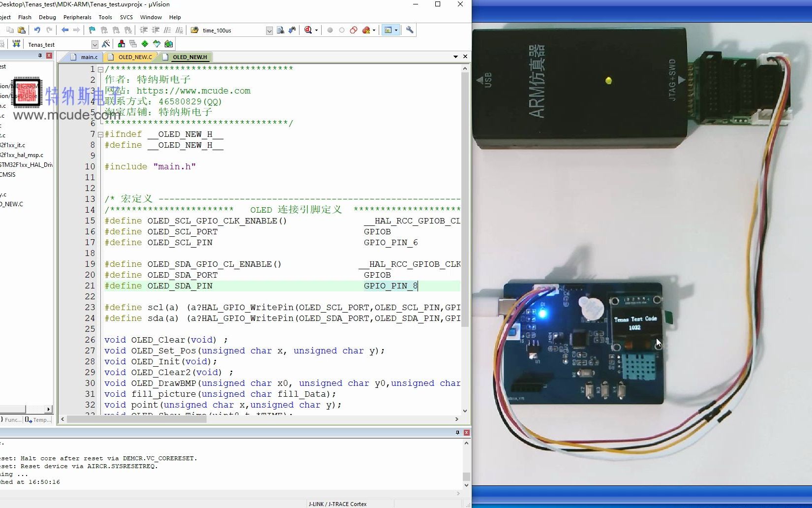Go to the previous bookmark
Image resolution: width=812 pixels, height=508 pixels.
[104, 30]
